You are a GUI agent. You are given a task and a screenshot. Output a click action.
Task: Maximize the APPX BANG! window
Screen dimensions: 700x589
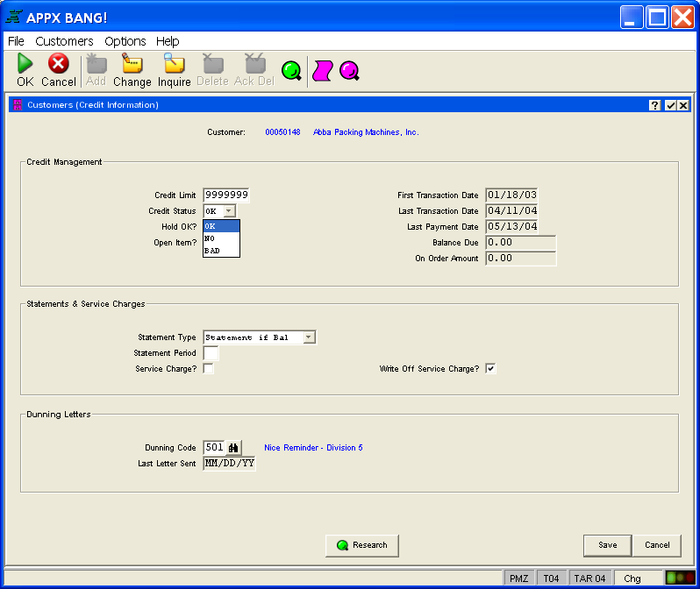(657, 17)
